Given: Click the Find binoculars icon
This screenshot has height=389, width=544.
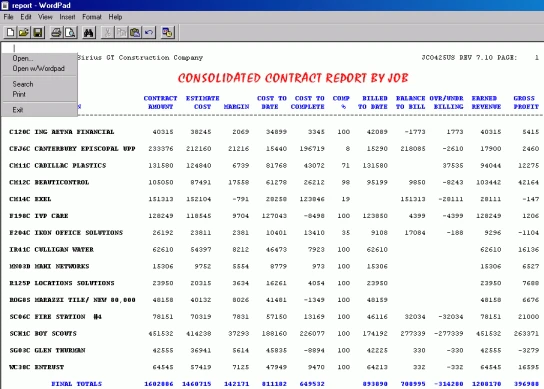Looking at the screenshot, I should click(89, 33).
